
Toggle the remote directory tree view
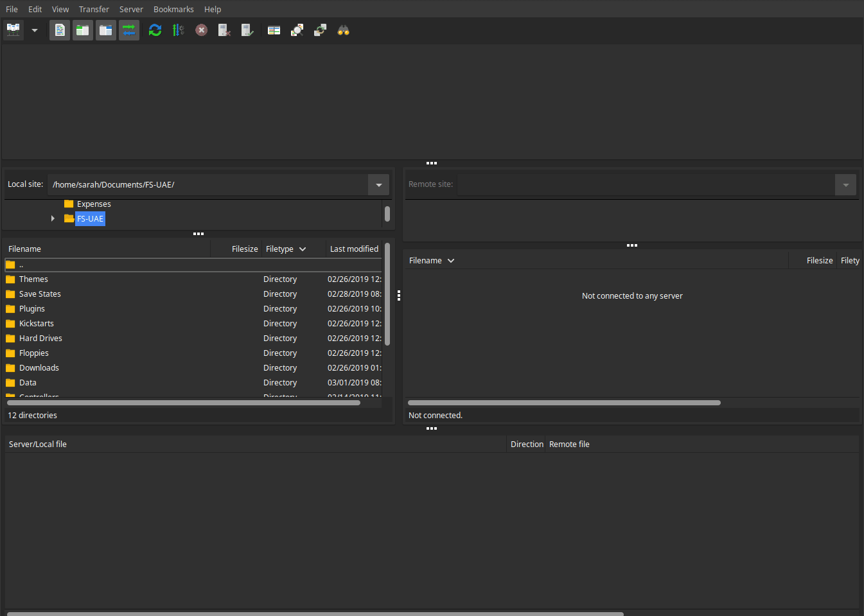[105, 30]
